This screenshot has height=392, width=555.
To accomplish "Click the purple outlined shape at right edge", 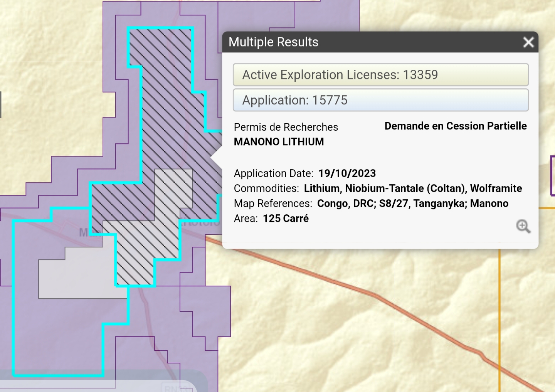I will pos(552,176).
